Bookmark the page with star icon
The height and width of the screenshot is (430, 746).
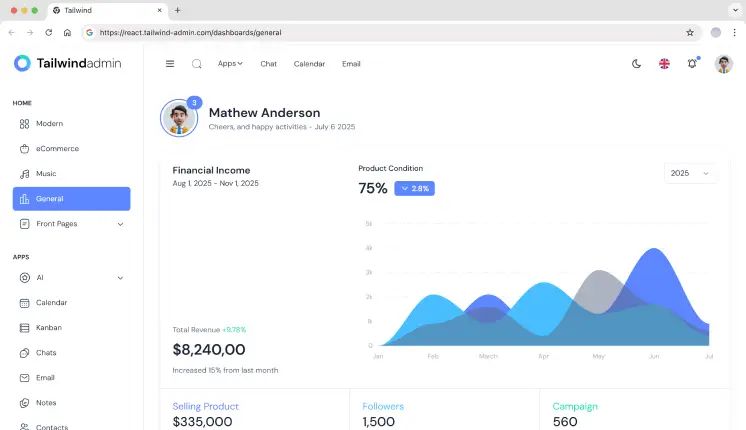[x=690, y=32]
